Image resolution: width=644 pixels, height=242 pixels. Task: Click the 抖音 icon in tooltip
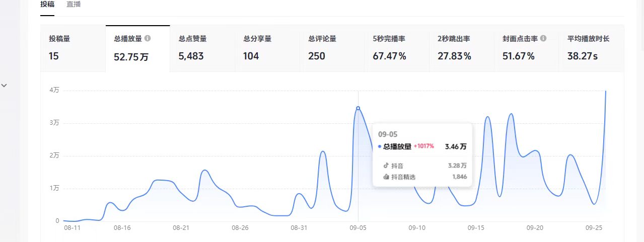tap(386, 165)
